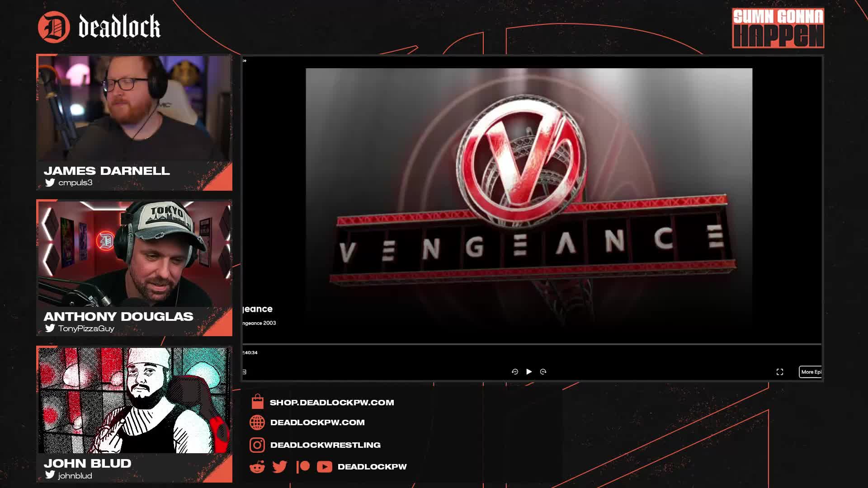Click the Sumn Gonna Happen logo
868x488 pixels.
point(778,28)
